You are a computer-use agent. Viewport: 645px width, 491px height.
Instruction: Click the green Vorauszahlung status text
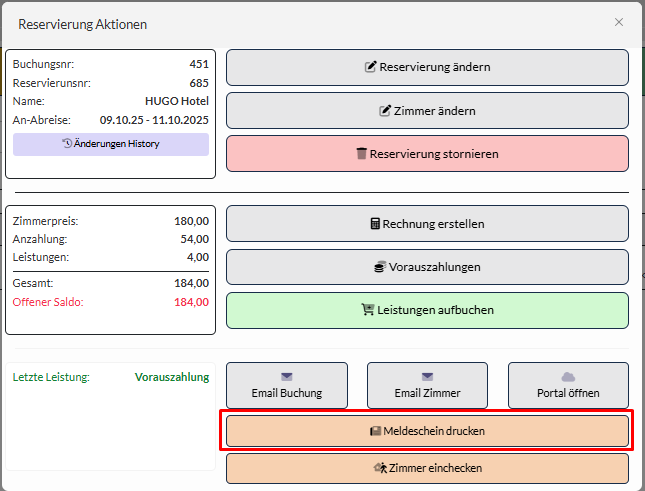(x=172, y=377)
